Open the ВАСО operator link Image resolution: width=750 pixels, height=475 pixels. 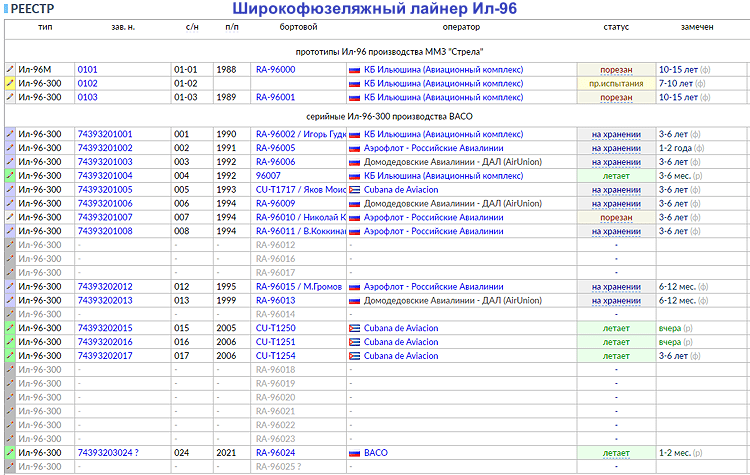click(375, 453)
